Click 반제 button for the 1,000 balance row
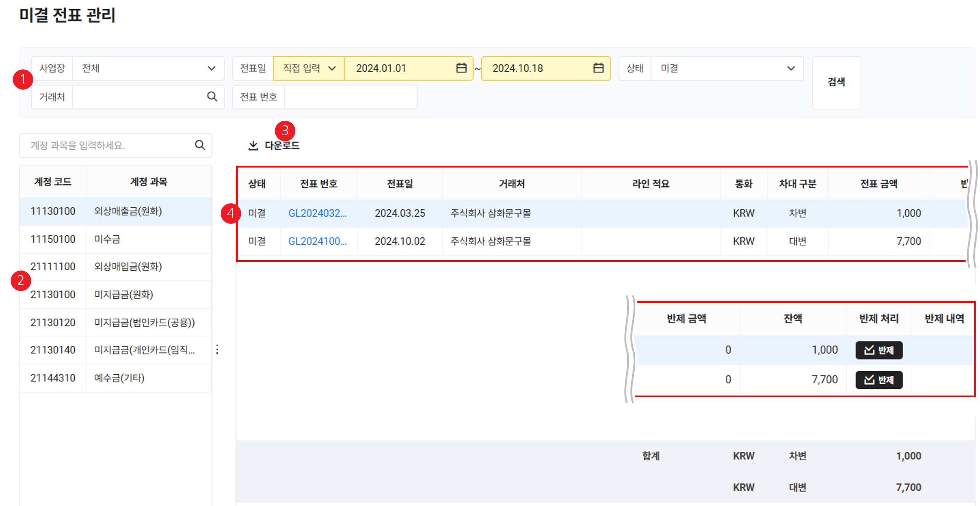 tap(878, 350)
